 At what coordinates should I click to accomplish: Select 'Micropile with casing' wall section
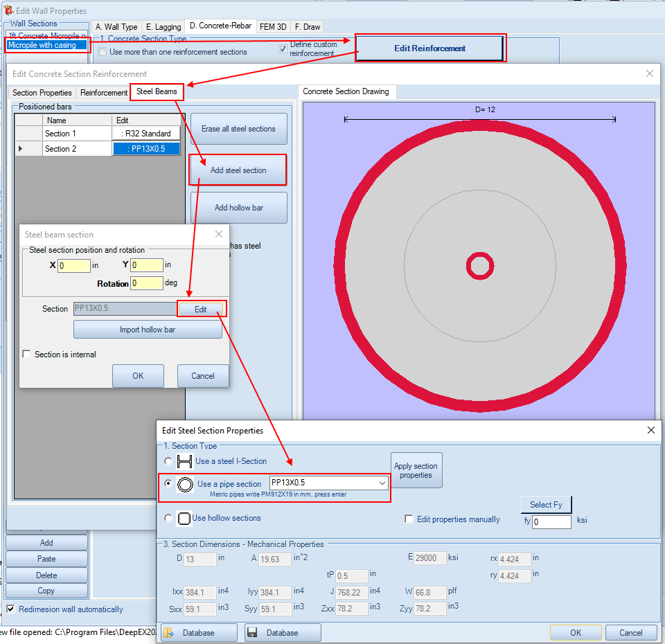pyautogui.click(x=48, y=45)
